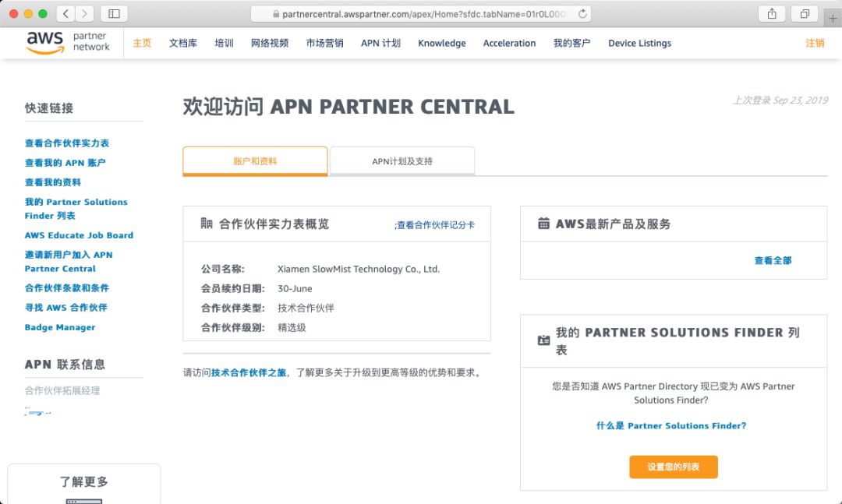Click the 欢迎访问 APN PARTNER CENTRAL heading
The height and width of the screenshot is (504, 842).
click(348, 107)
